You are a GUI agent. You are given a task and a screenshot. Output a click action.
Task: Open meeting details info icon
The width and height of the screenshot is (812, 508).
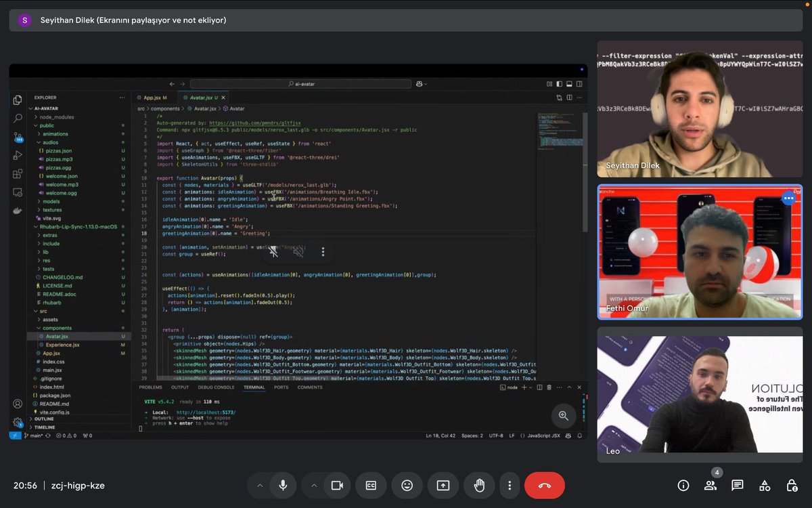[x=683, y=485]
